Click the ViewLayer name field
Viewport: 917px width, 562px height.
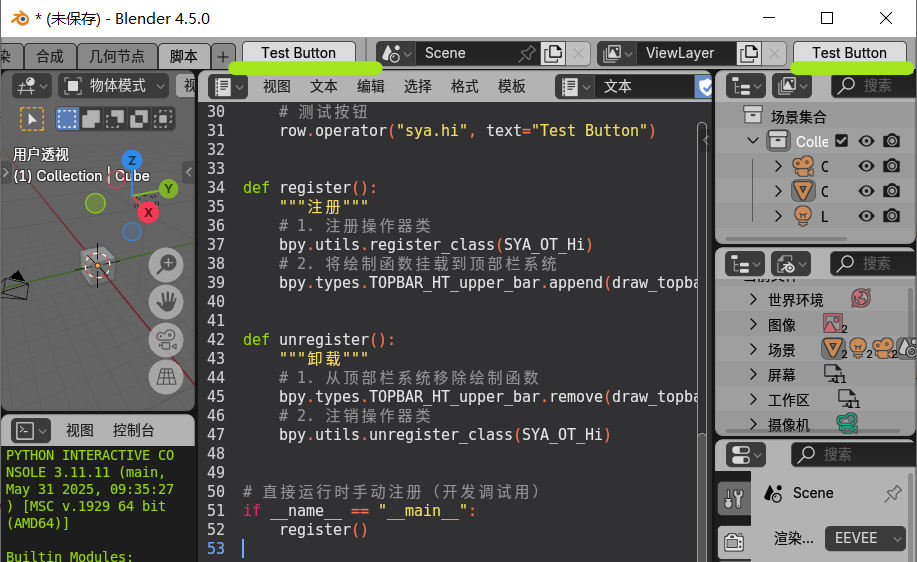click(x=685, y=54)
